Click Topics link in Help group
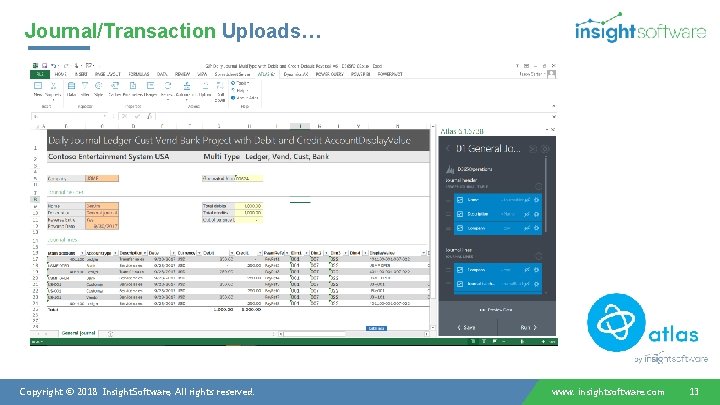 pyautogui.click(x=241, y=83)
